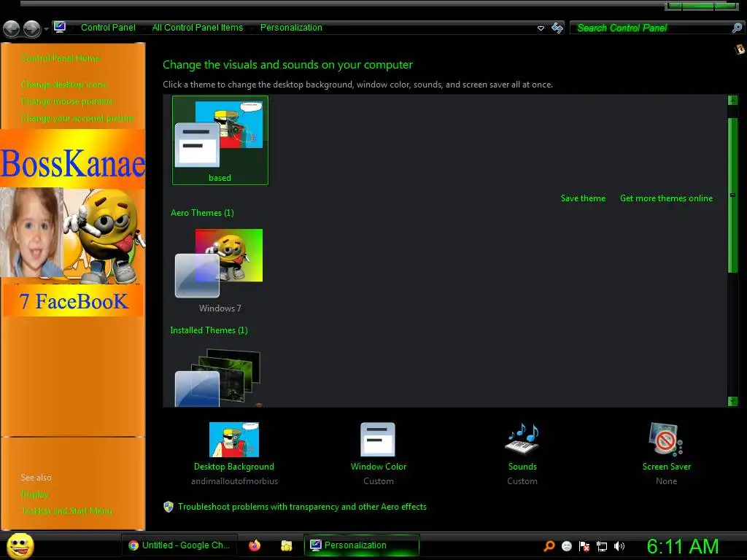The height and width of the screenshot is (560, 747).
Task: Select All Control Panel Items breadcrumb
Action: [198, 28]
